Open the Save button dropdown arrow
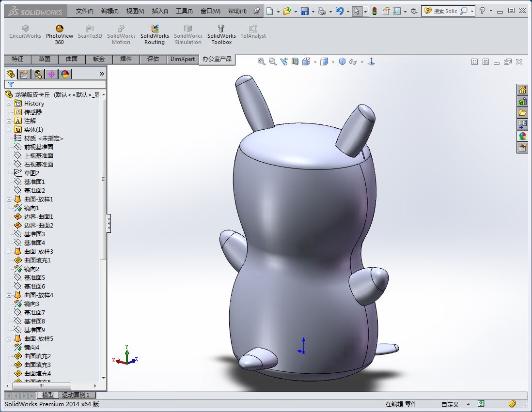The width and height of the screenshot is (532, 412). [x=313, y=12]
